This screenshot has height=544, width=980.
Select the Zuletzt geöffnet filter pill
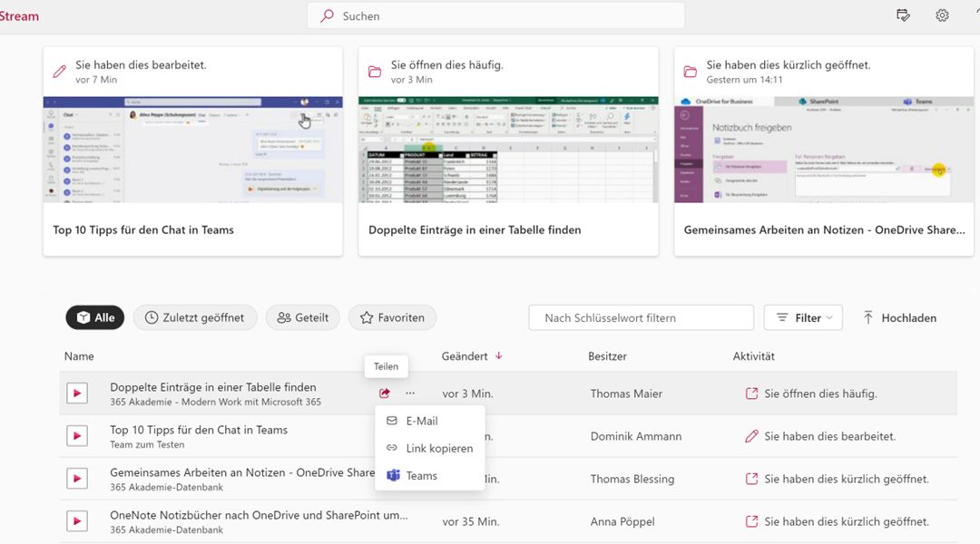[195, 317]
